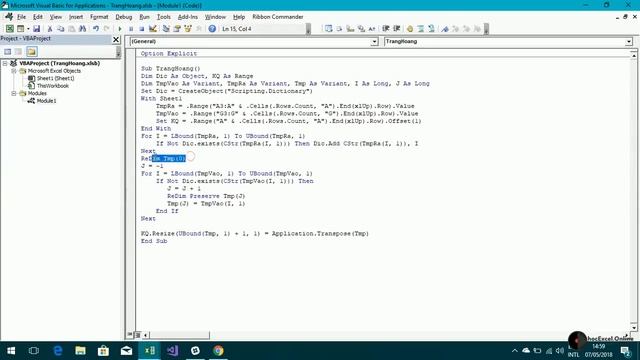Click the Comment Block toolbar icon
Viewport: 640px width, 360px height.
[420, 29]
